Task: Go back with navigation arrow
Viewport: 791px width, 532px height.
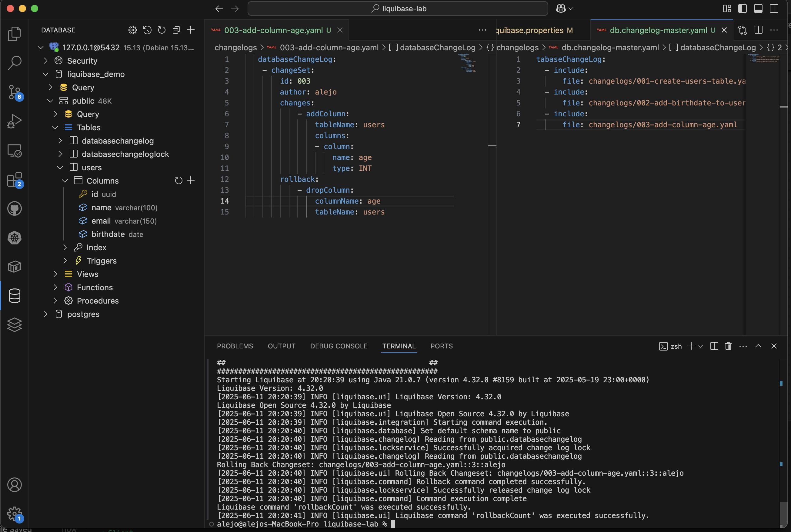Action: pyautogui.click(x=219, y=9)
